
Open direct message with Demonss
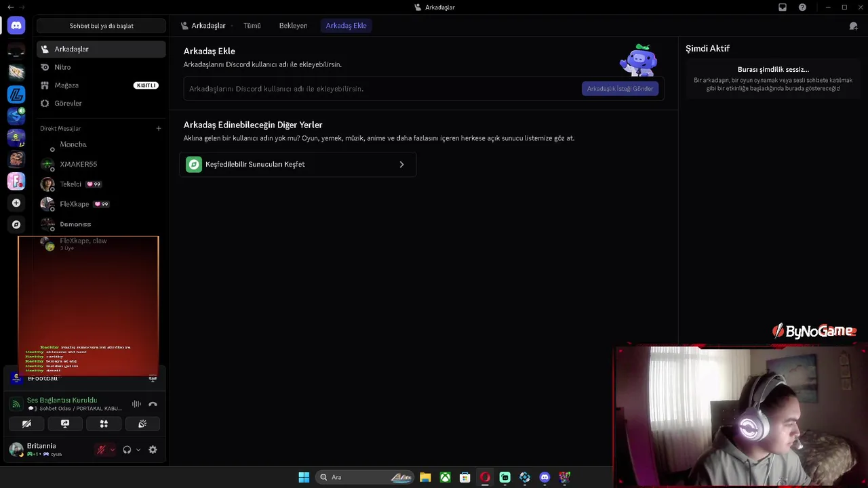pos(101,224)
